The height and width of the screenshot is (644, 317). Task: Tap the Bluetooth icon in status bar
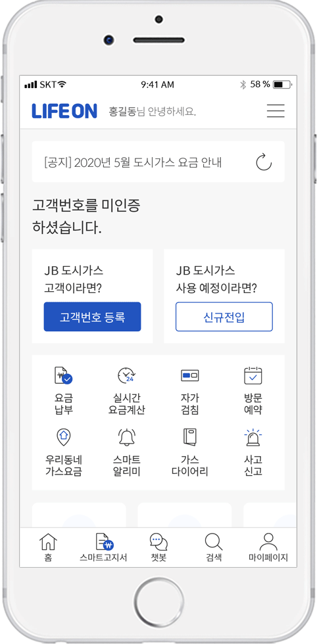click(243, 85)
